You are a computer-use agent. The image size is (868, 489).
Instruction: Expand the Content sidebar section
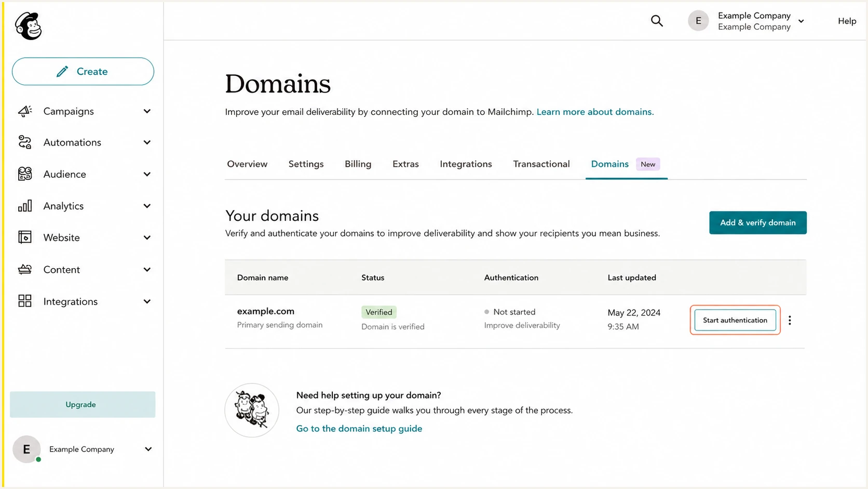147,269
